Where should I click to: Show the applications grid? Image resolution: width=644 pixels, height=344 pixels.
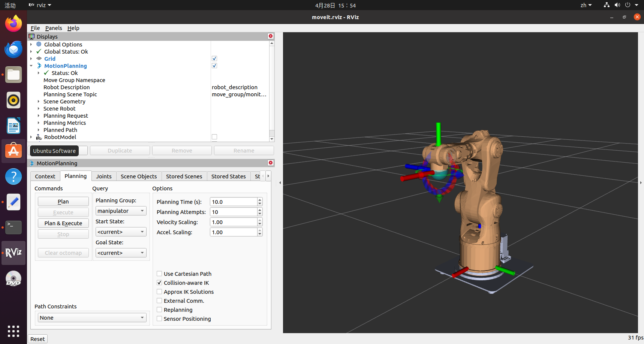click(13, 331)
